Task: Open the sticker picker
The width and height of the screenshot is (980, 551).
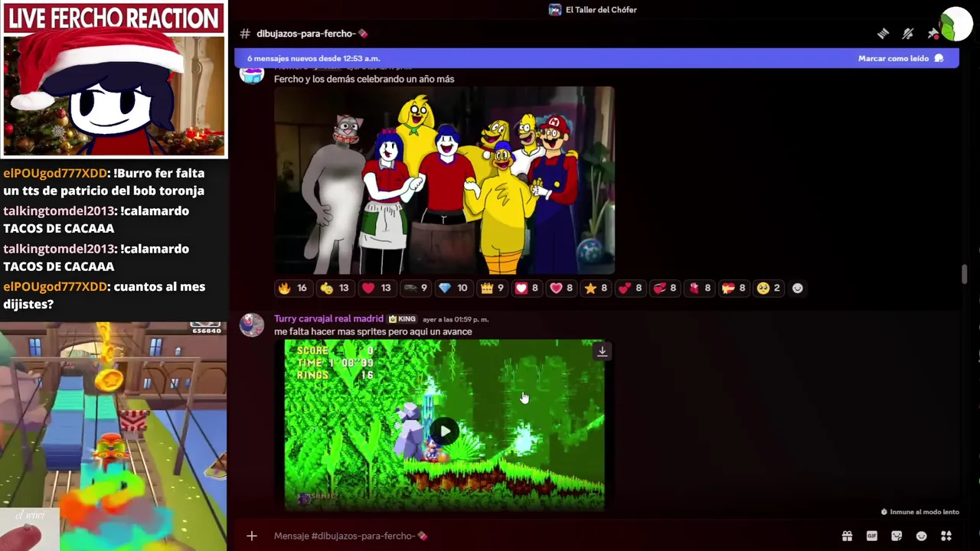Action: (897, 536)
